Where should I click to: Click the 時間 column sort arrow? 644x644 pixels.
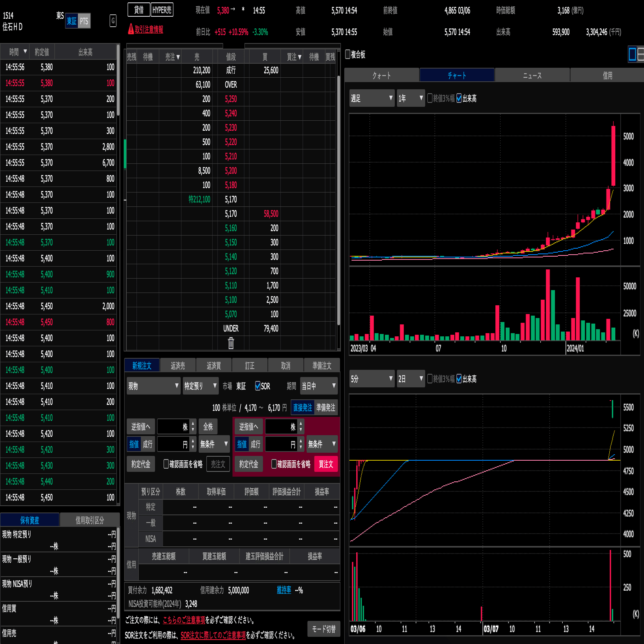pos(25,51)
